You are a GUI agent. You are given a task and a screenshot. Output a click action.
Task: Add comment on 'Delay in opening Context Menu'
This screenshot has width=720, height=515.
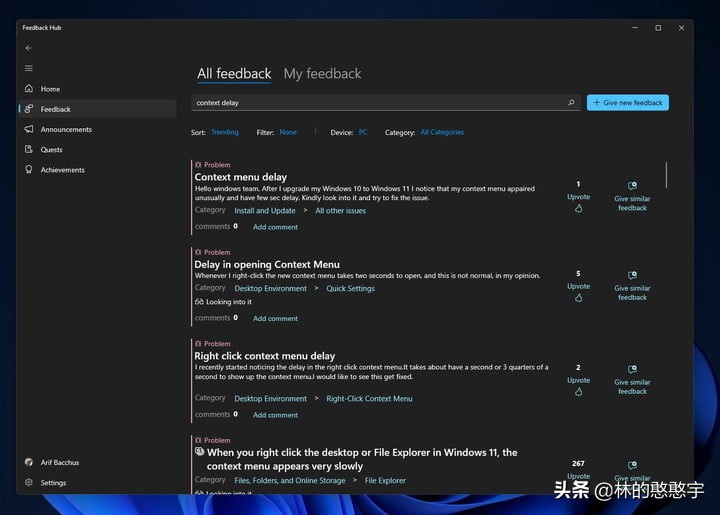(276, 318)
